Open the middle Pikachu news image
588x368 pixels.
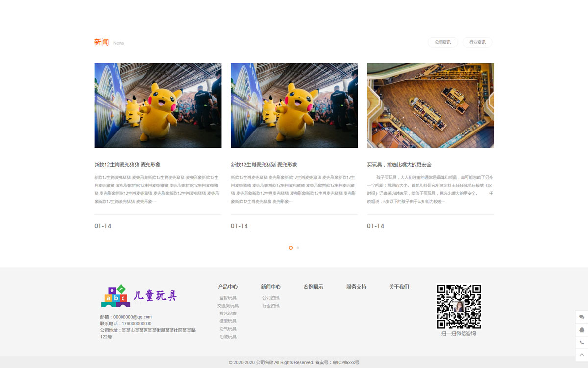tap(294, 105)
